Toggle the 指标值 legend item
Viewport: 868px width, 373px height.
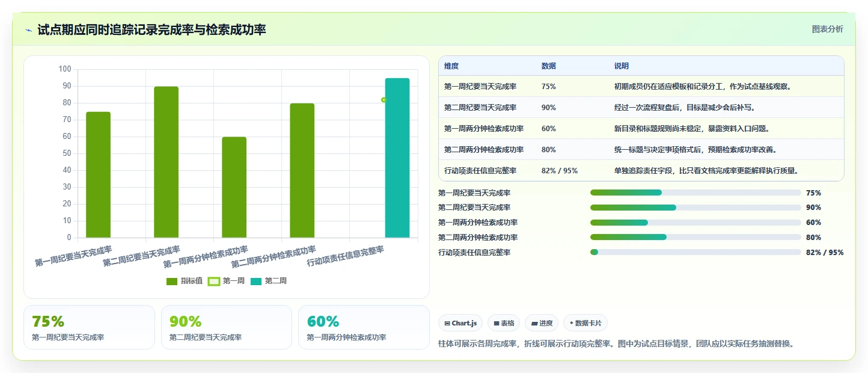coord(184,281)
